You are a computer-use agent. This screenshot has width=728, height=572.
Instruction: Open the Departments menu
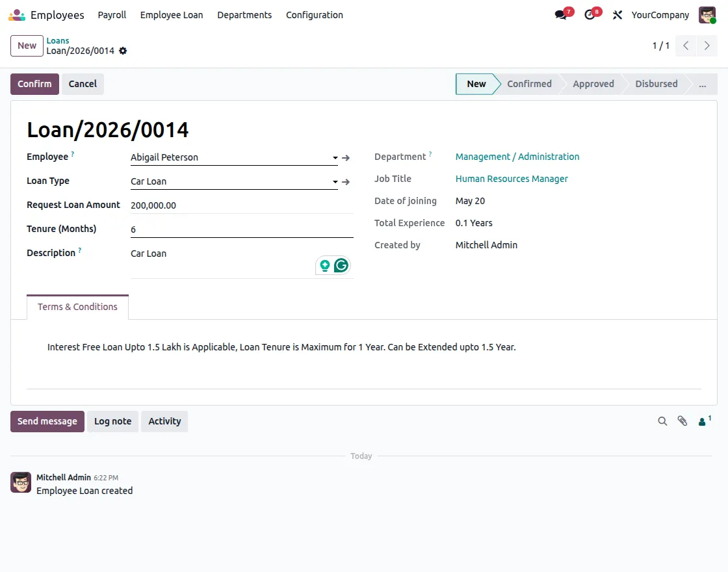pyautogui.click(x=244, y=15)
